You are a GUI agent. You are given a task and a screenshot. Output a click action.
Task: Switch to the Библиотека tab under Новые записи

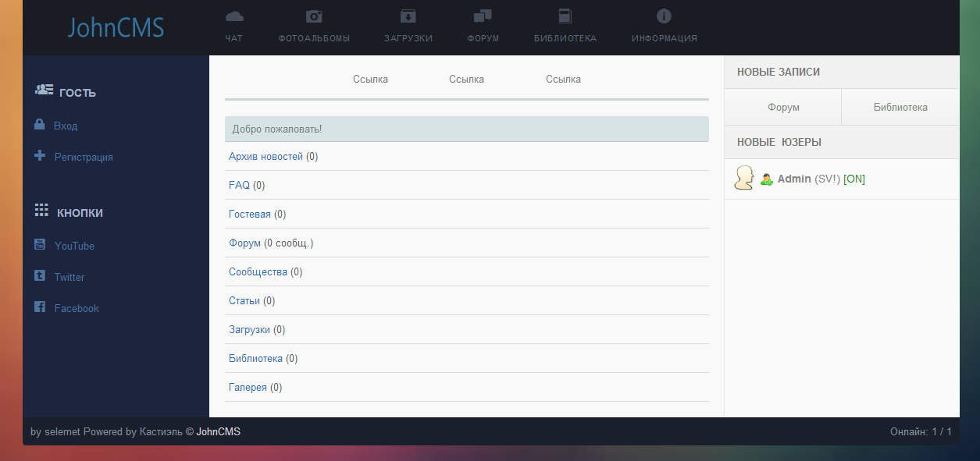click(x=900, y=107)
